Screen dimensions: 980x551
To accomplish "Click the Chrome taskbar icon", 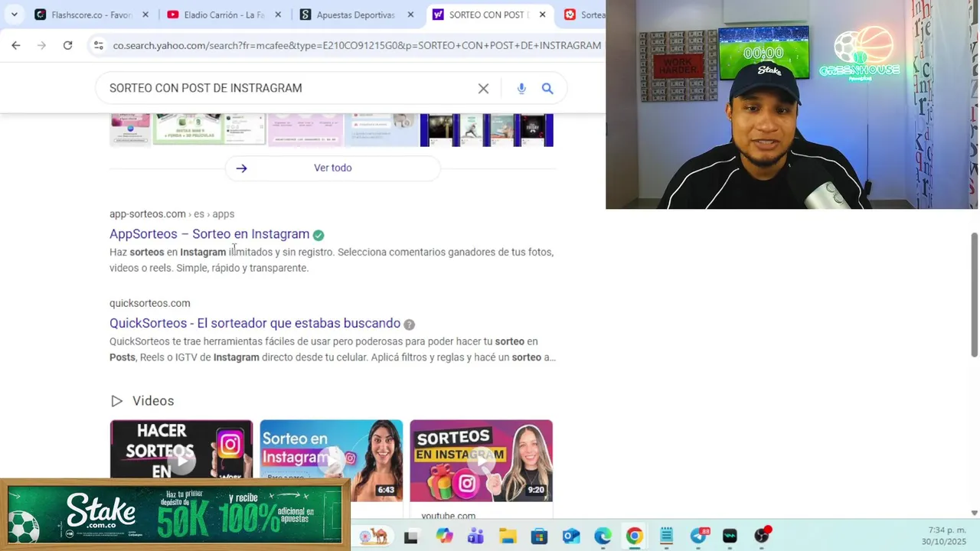I will (x=635, y=536).
